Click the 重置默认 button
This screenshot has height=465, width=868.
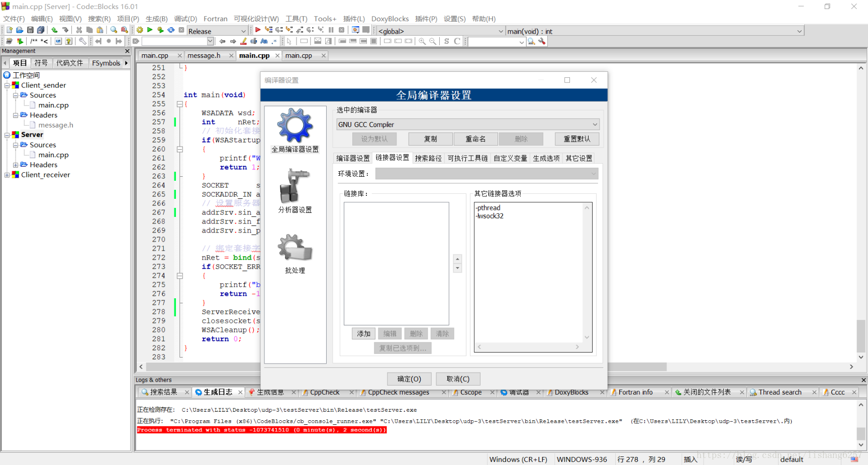(577, 139)
